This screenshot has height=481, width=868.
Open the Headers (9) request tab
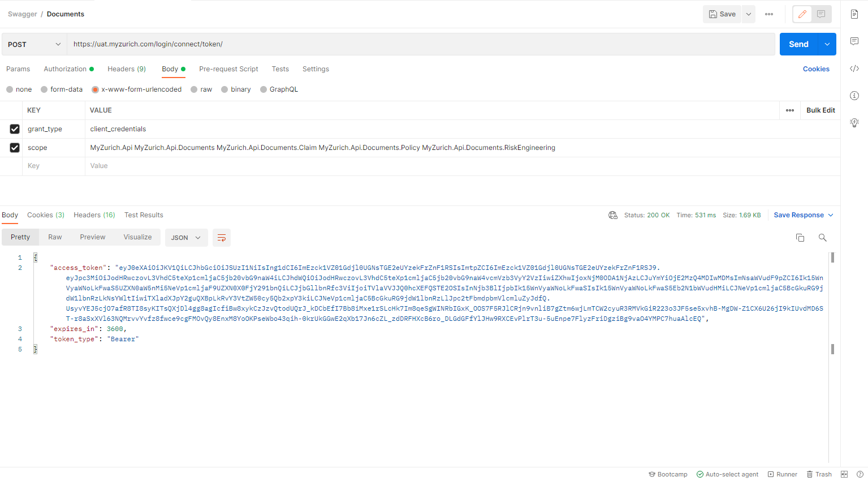point(127,69)
